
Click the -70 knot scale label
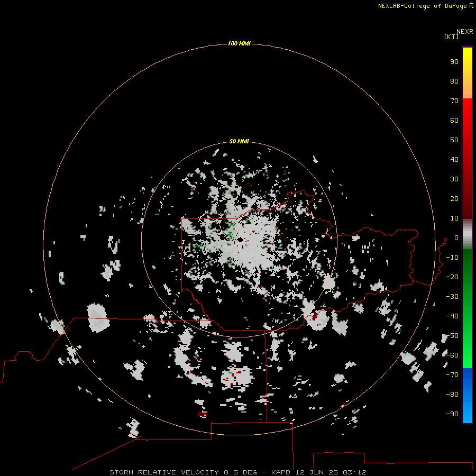pos(452,375)
